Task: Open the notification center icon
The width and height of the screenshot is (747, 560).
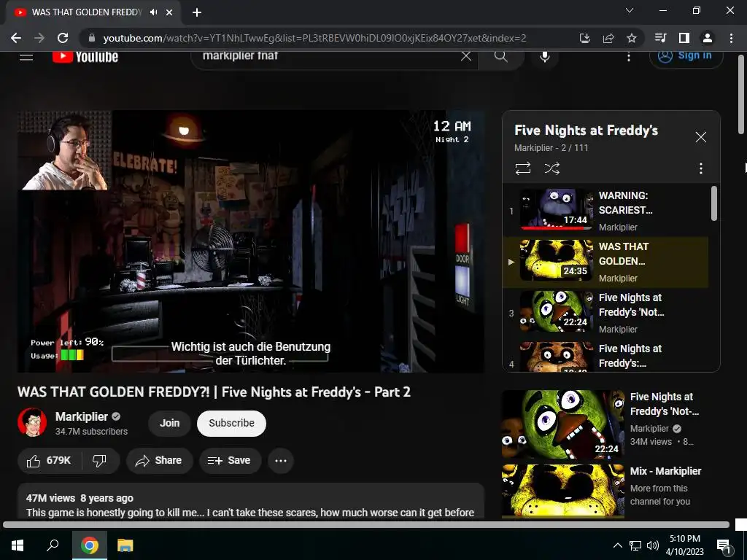Action: click(723, 545)
